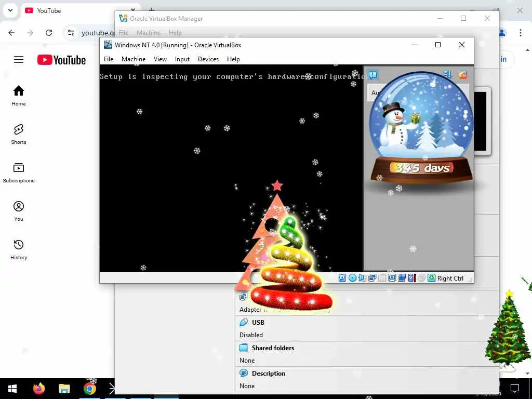
Task: Click the display indicator in VM status bar
Action: (x=392, y=278)
